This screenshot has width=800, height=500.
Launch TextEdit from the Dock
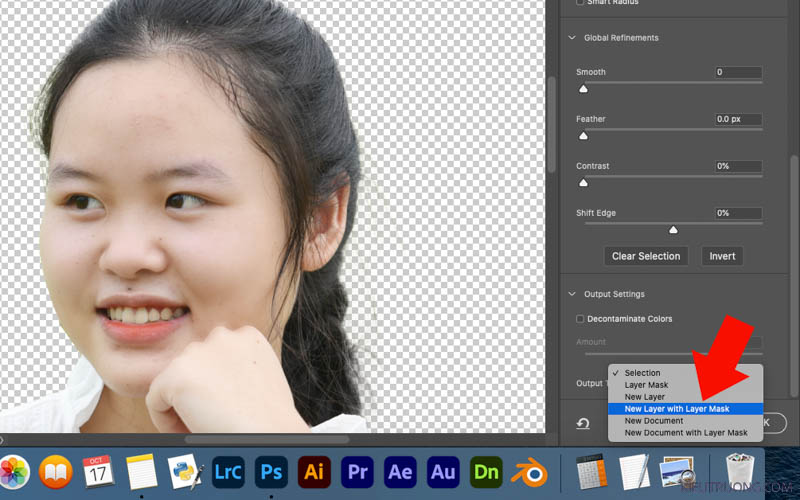(634, 472)
